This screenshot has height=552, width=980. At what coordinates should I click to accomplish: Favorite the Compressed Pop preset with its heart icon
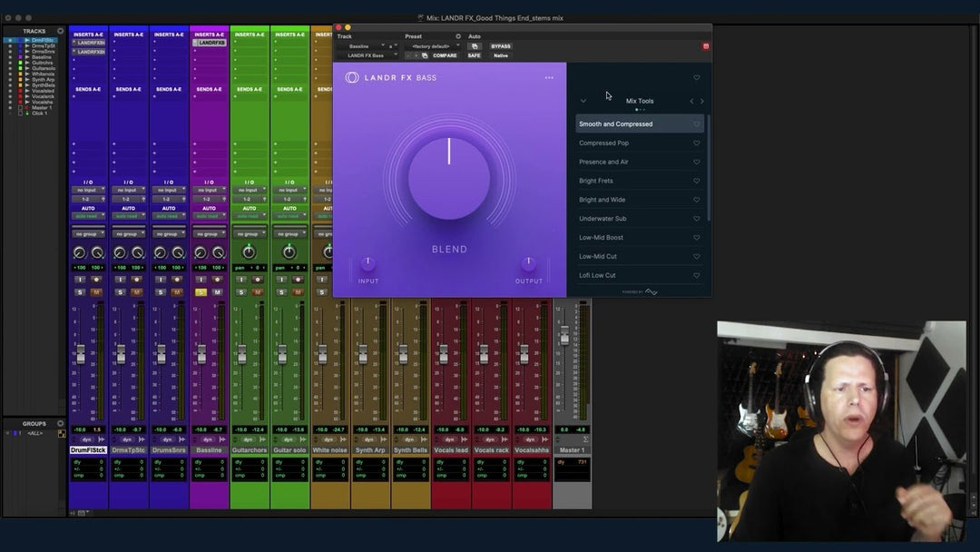tap(696, 143)
